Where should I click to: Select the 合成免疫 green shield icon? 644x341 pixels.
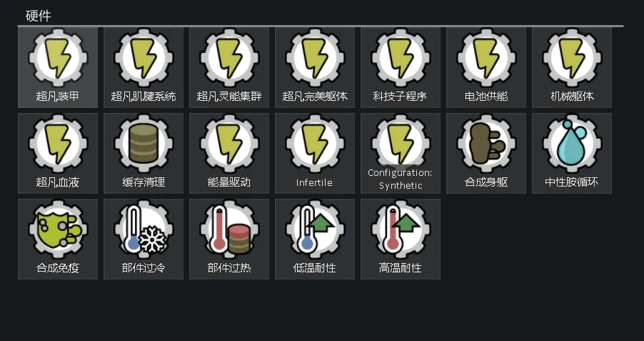tap(58, 230)
